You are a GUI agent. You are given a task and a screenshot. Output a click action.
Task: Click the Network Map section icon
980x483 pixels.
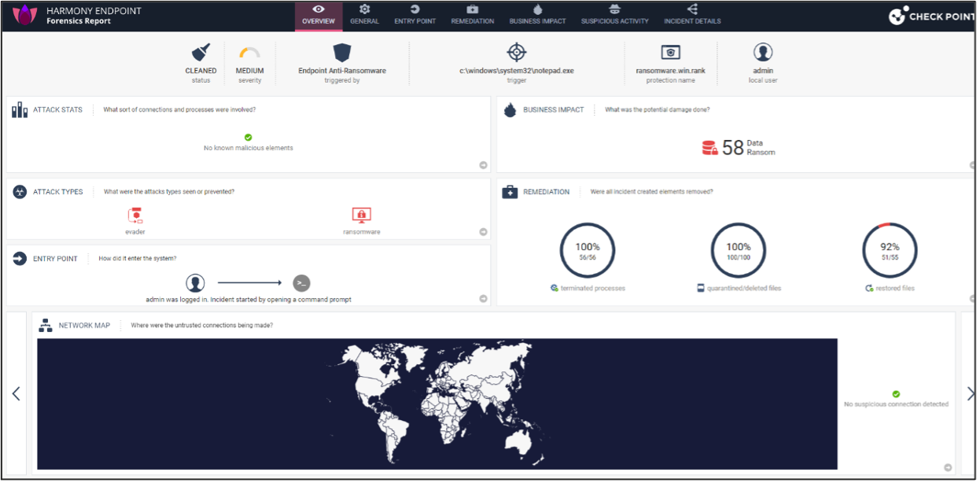click(46, 326)
